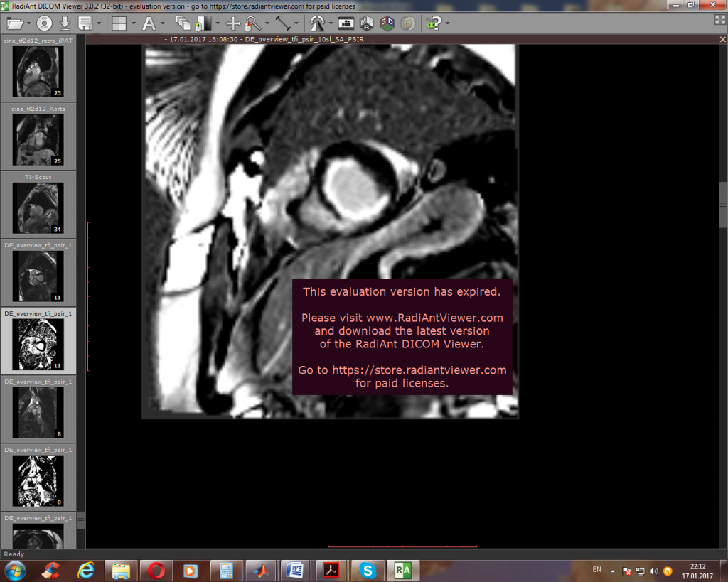Viewport: 728px width, 582px height.
Task: Open the volume control in the tray
Action: [654, 571]
